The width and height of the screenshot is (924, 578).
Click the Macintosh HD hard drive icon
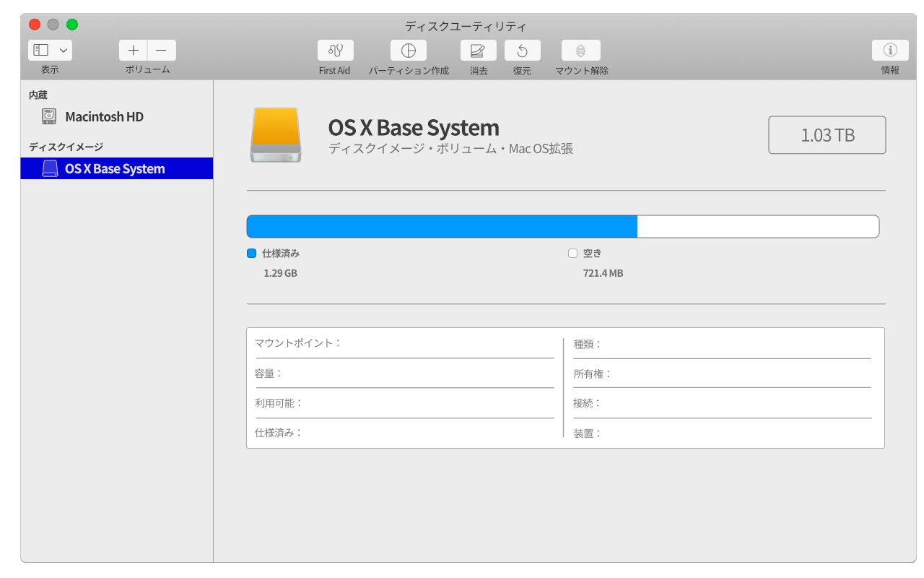click(x=49, y=116)
